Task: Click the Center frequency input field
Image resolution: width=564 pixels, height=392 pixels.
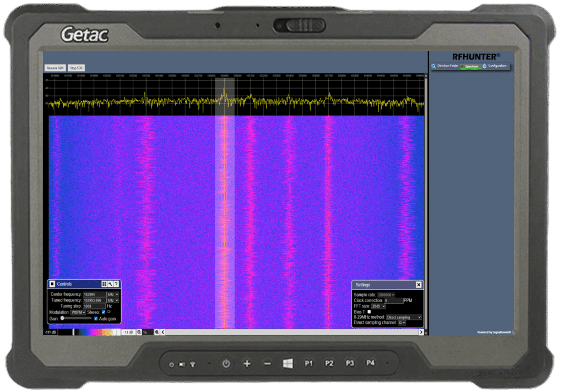Action: point(94,294)
